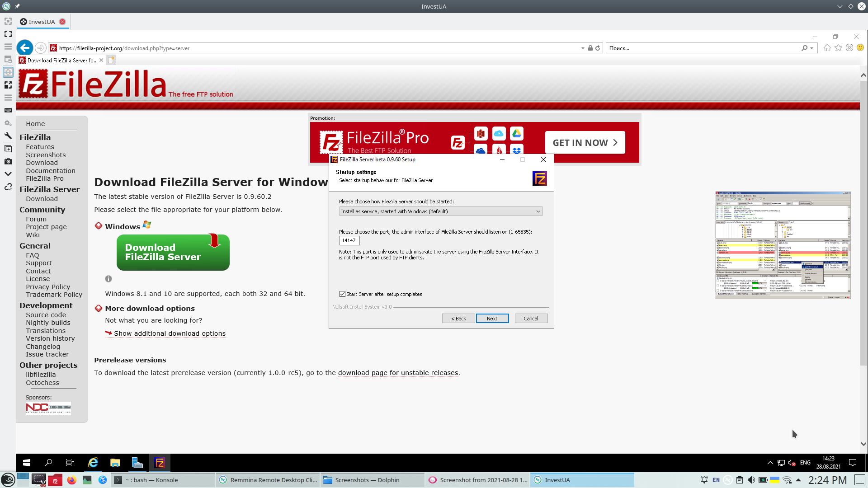Click the favorites star icon

839,48
